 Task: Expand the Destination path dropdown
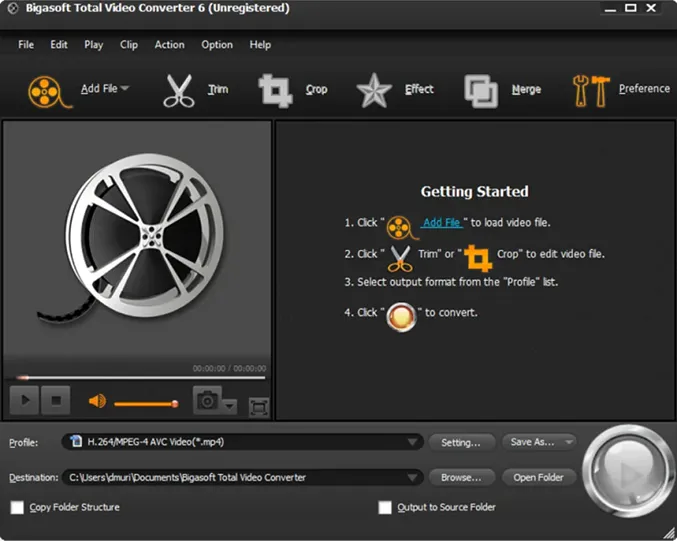coord(412,477)
